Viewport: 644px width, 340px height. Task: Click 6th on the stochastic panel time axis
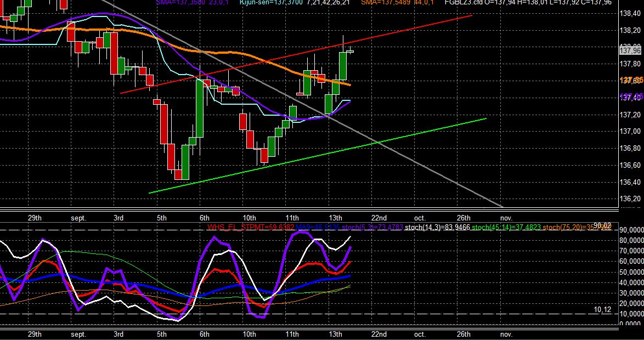(205, 334)
